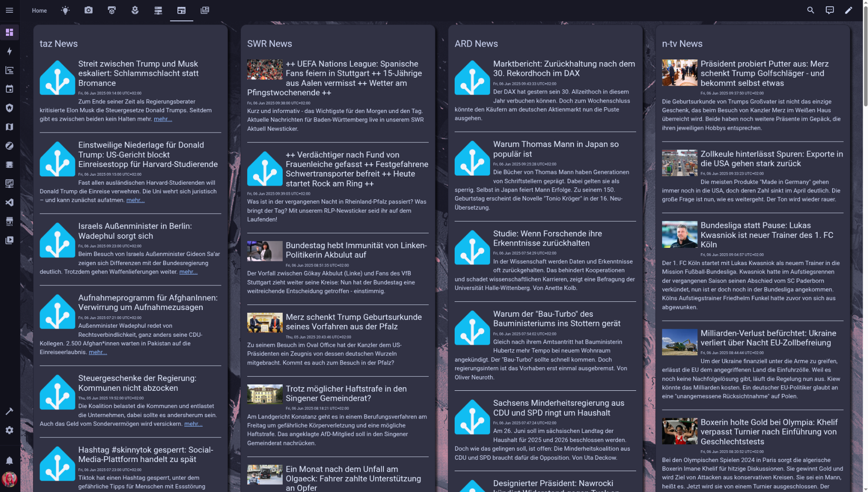Switch to the newspaper stack tab

pyautogui.click(x=205, y=10)
